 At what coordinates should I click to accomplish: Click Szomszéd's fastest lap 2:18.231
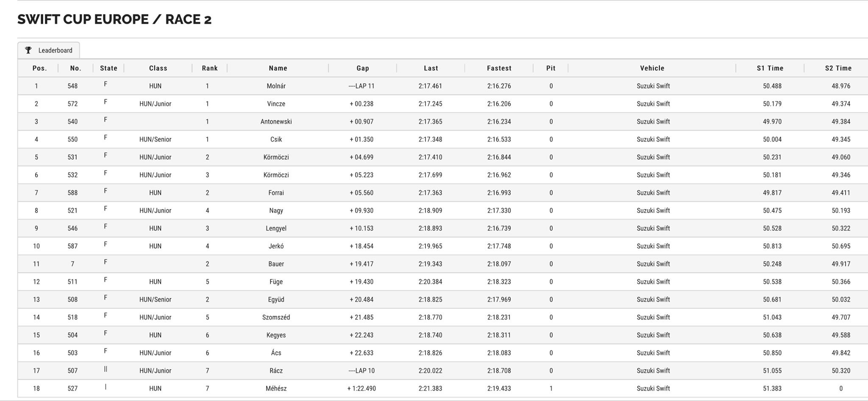[x=499, y=317]
